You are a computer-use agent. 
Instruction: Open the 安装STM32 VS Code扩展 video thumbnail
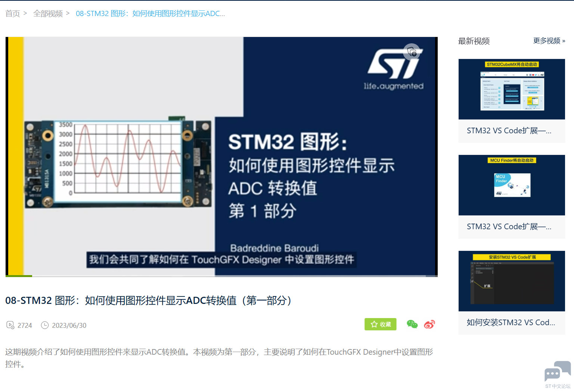(x=512, y=281)
